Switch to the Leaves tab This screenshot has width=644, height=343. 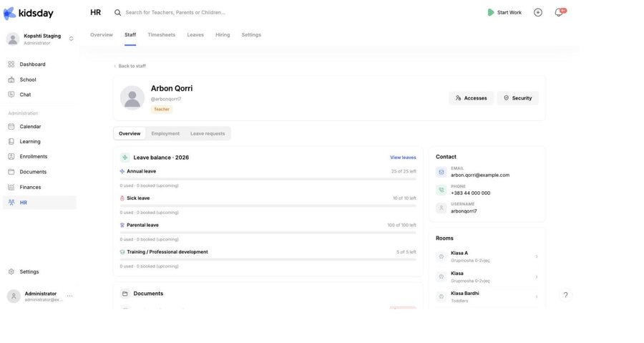pyautogui.click(x=195, y=35)
